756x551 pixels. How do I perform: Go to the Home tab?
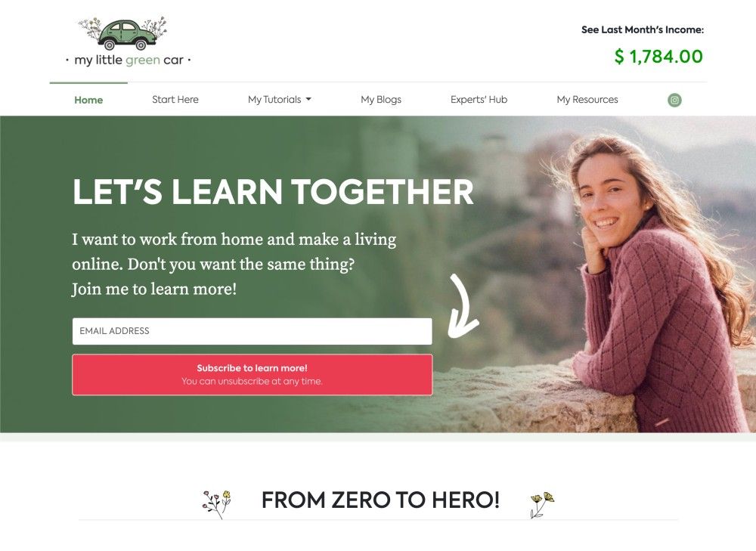[88, 100]
